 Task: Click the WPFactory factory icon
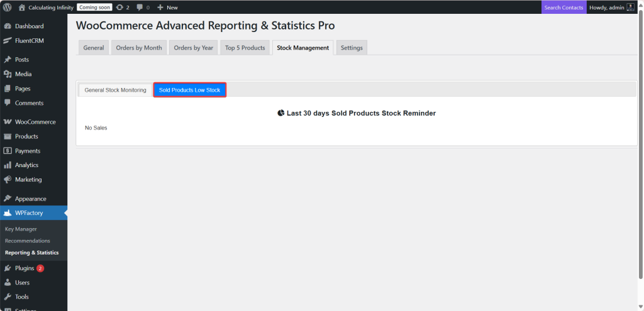click(x=8, y=213)
